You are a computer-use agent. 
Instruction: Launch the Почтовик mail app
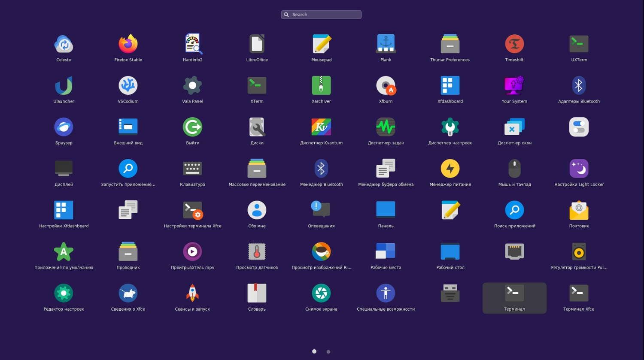point(579,210)
